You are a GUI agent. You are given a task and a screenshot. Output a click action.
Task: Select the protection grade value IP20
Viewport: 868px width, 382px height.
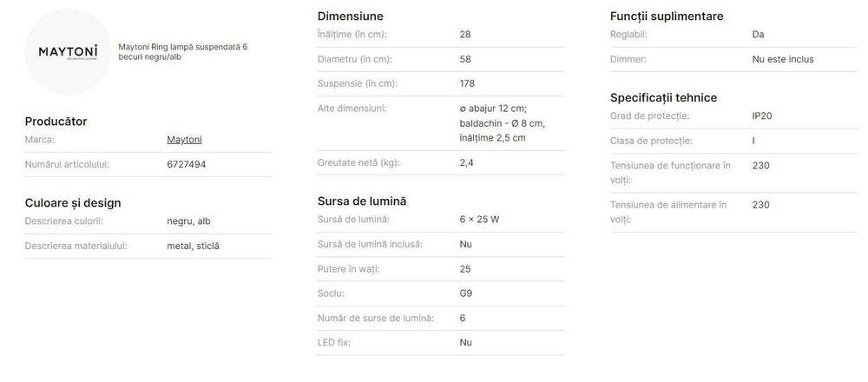762,115
